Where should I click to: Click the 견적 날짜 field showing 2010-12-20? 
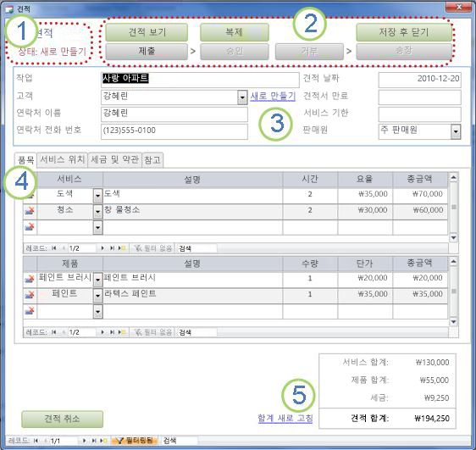pyautogui.click(x=419, y=80)
